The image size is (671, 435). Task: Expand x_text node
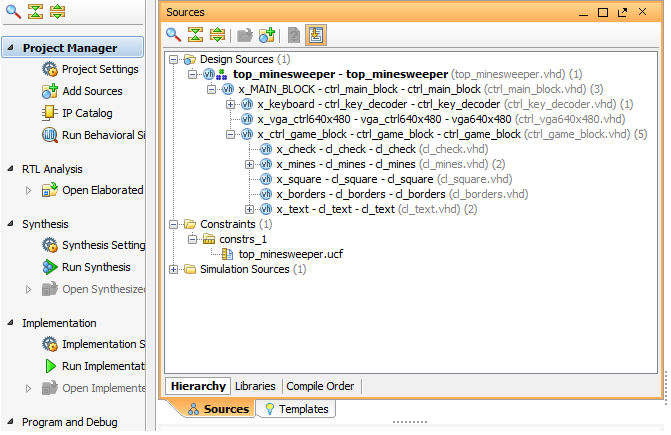[249, 209]
